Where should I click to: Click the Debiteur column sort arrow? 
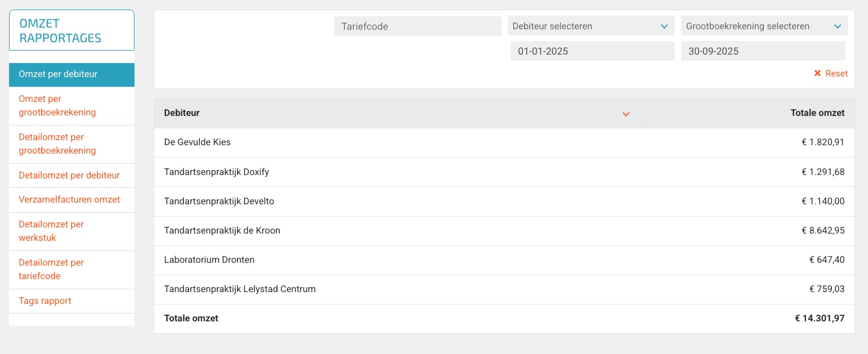pos(625,114)
